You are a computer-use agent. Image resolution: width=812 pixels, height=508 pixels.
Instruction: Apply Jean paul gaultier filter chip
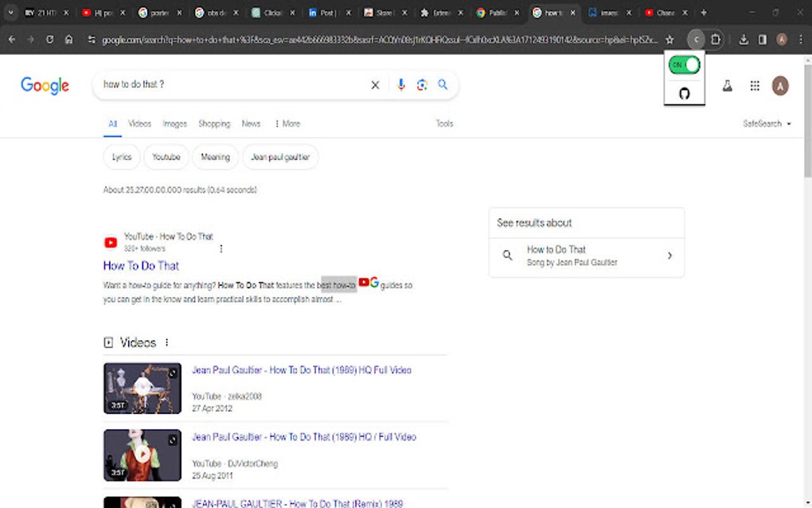tap(280, 157)
